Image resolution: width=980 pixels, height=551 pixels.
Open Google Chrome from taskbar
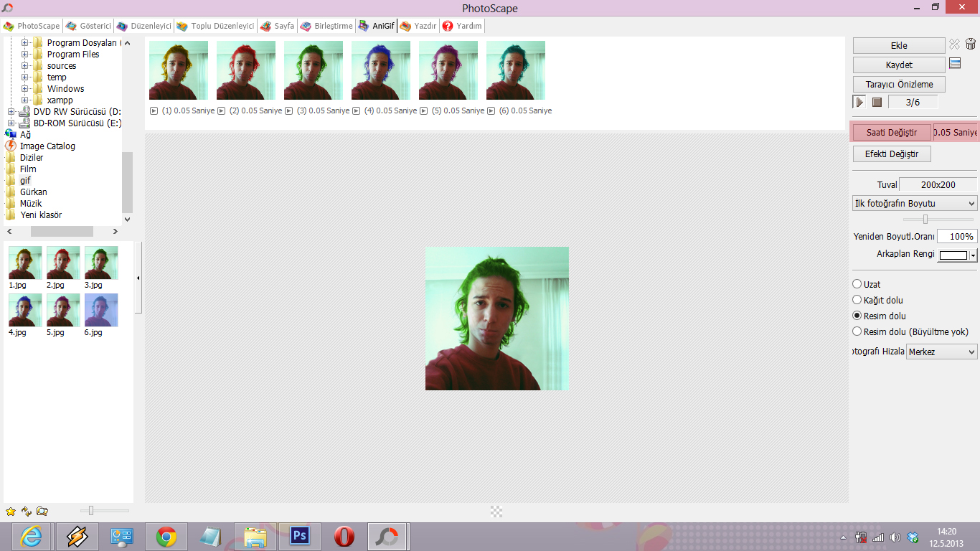tap(166, 537)
